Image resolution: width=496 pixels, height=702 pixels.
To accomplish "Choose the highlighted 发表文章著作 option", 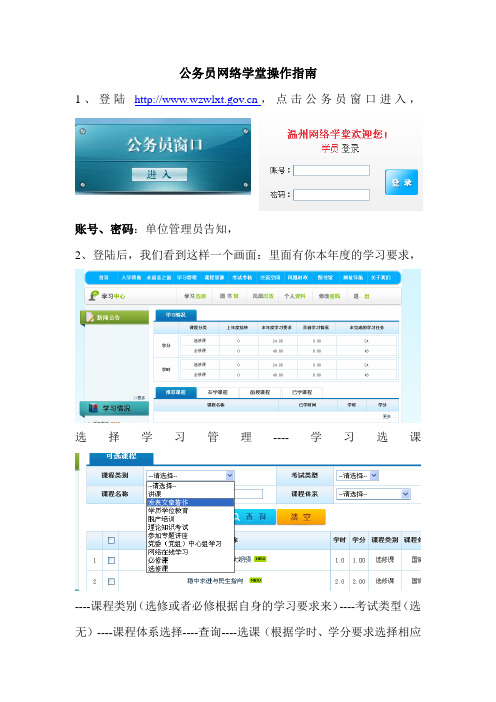I will click(190, 502).
